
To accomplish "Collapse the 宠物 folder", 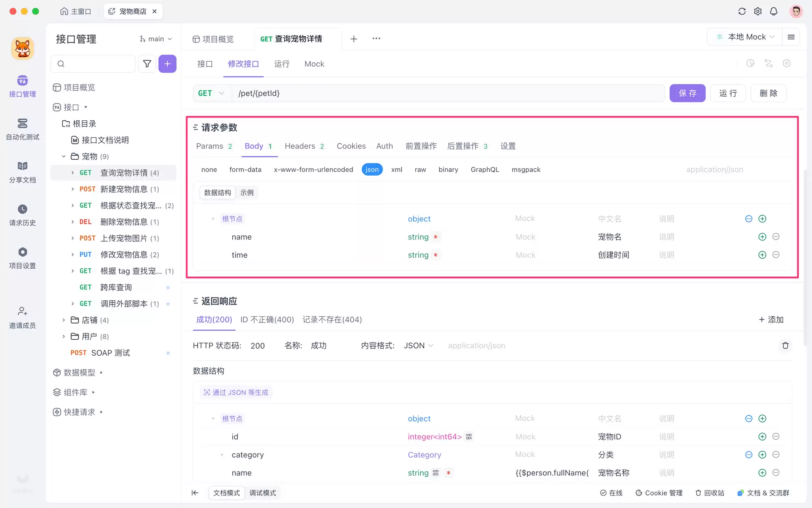I will pos(64,156).
